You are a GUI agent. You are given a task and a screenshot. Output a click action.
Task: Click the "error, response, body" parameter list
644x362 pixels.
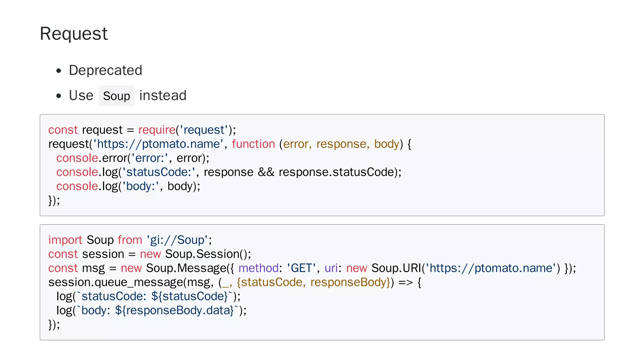coord(341,144)
